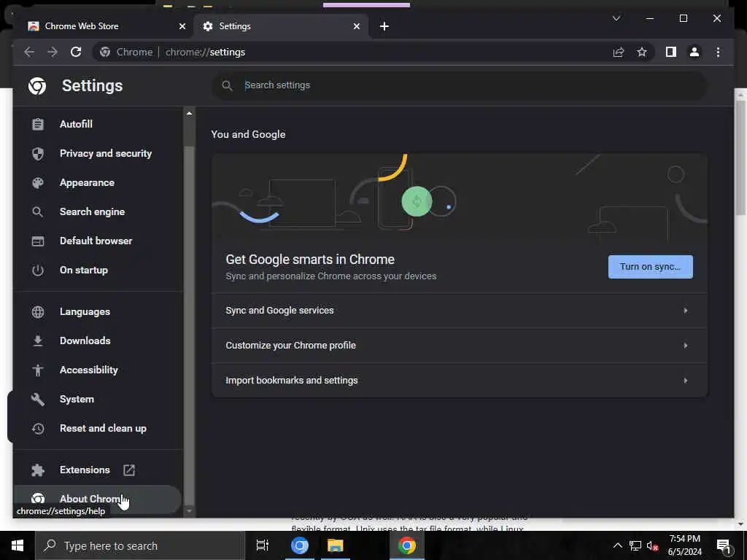Screen dimensions: 747x560
Task: Select Reset and clean up history icon
Action: 38,429
